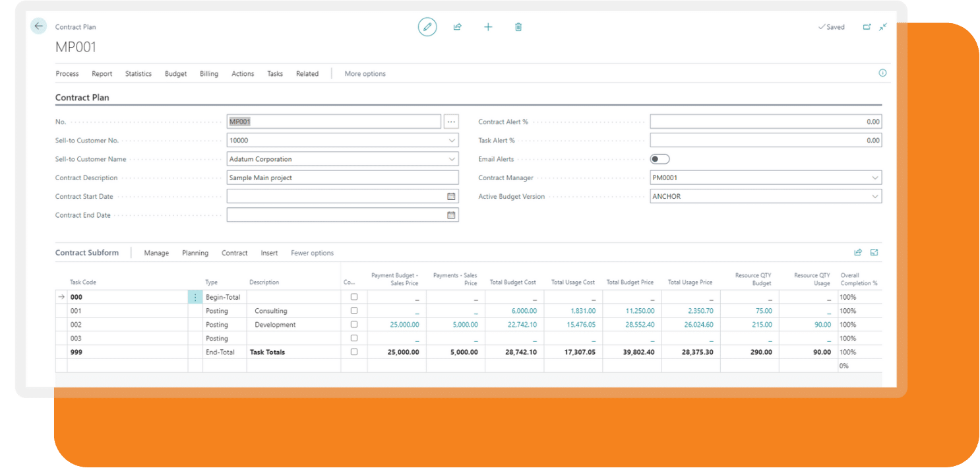Open the share icon in header

tap(458, 27)
